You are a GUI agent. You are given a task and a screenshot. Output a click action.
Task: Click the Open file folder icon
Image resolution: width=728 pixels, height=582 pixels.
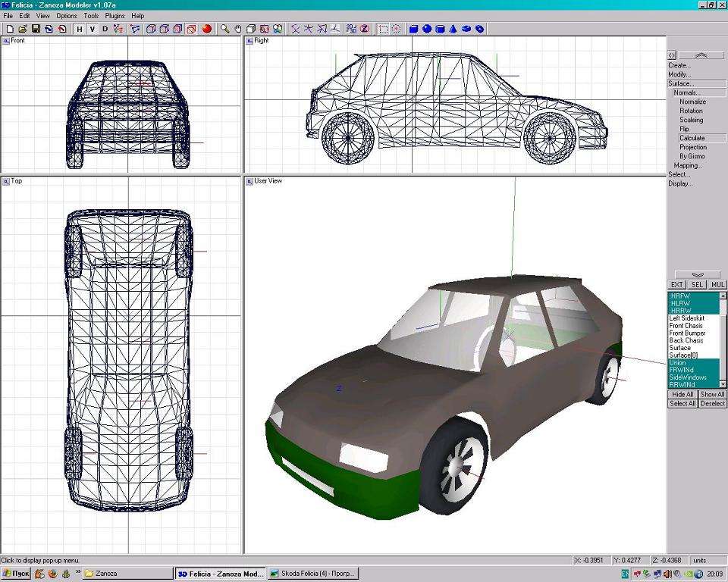23,29
